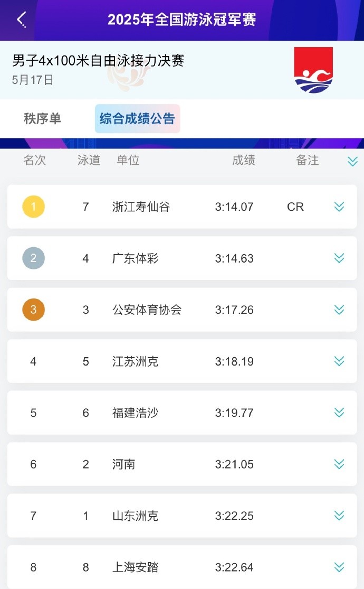Expand 山东洲克 result details
Image resolution: width=364 pixels, height=589 pixels.
[x=339, y=516]
